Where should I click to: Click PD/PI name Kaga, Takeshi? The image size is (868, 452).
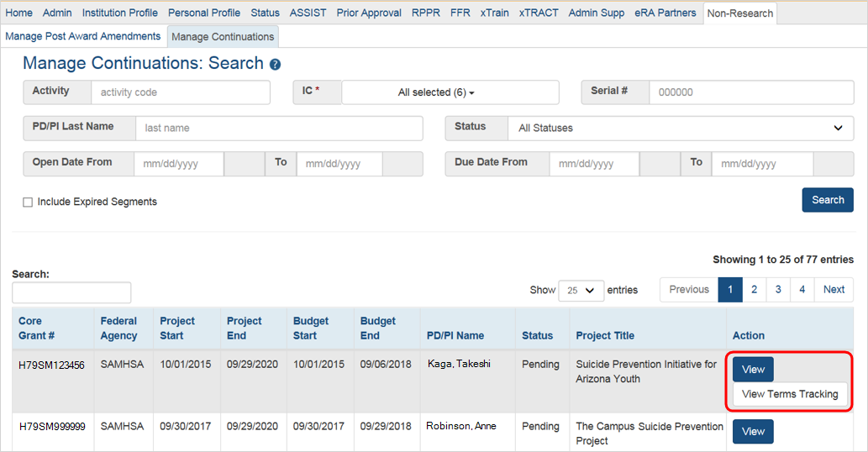pyautogui.click(x=459, y=364)
